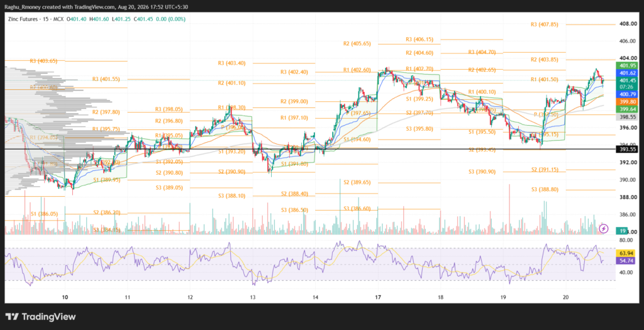644x330 pixels.
Task: Click date label 10 on time axis
Action: pos(65,297)
